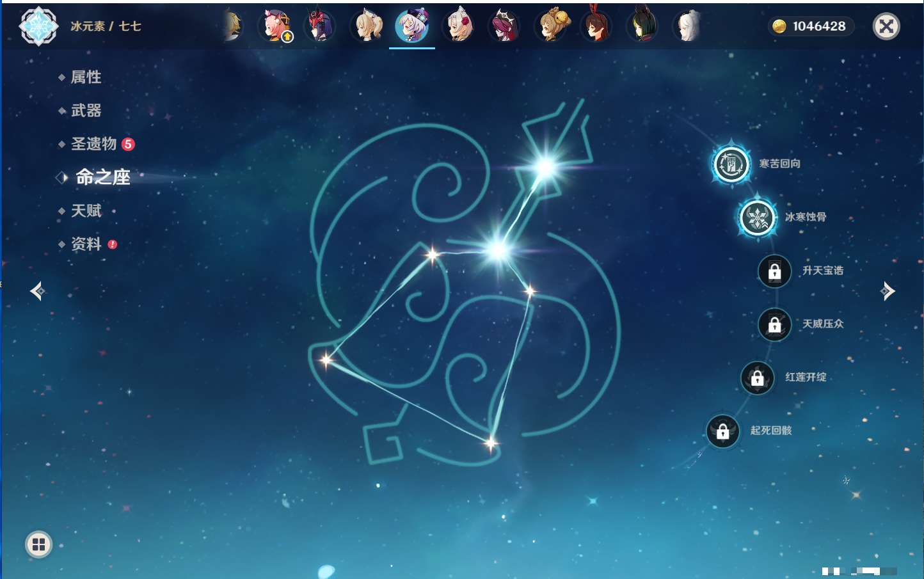Select Amber's avatar with the red ribbon

coord(596,26)
